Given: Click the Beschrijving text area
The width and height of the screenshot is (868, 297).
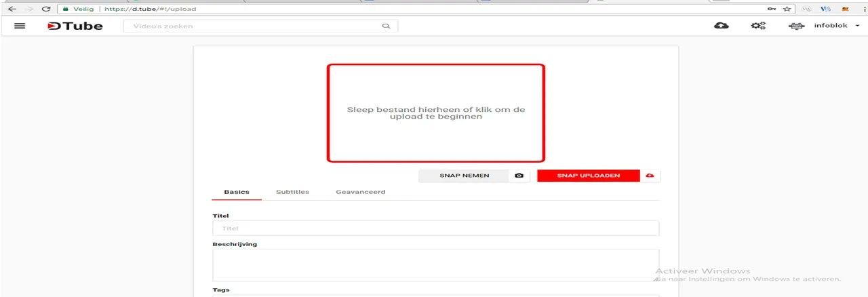Looking at the screenshot, I should point(435,265).
